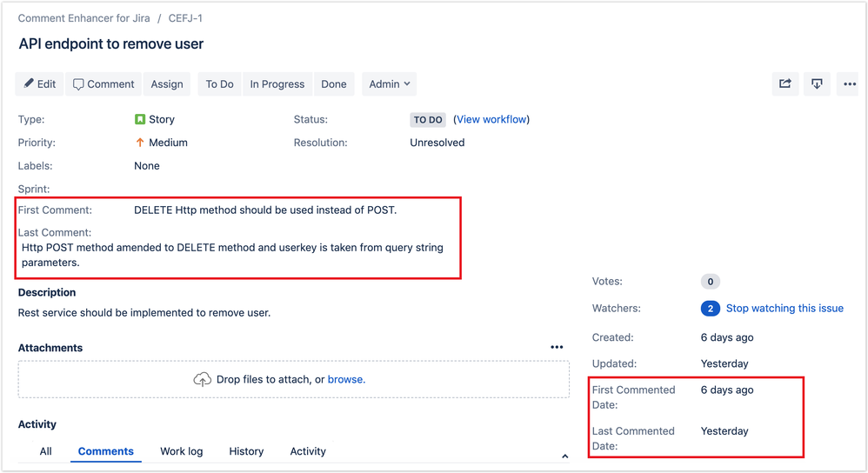Viewport: 868px width, 473px height.
Task: Click the Last Commented Date value
Action: point(724,431)
